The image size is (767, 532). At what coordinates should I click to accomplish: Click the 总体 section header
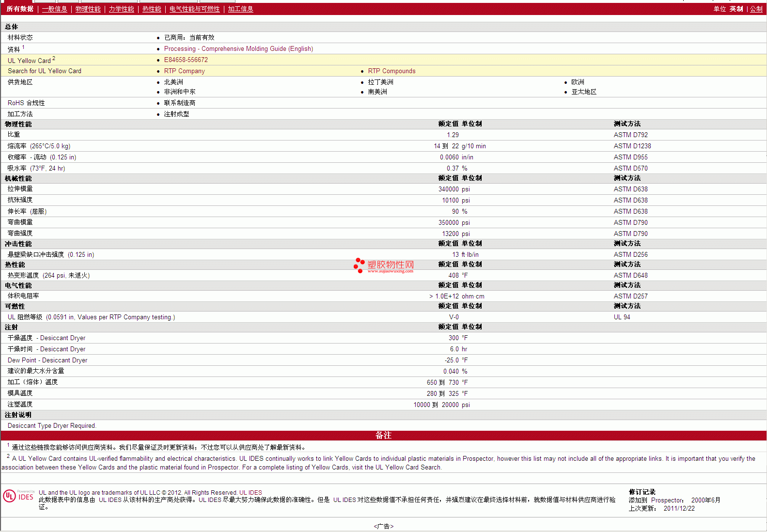point(12,27)
